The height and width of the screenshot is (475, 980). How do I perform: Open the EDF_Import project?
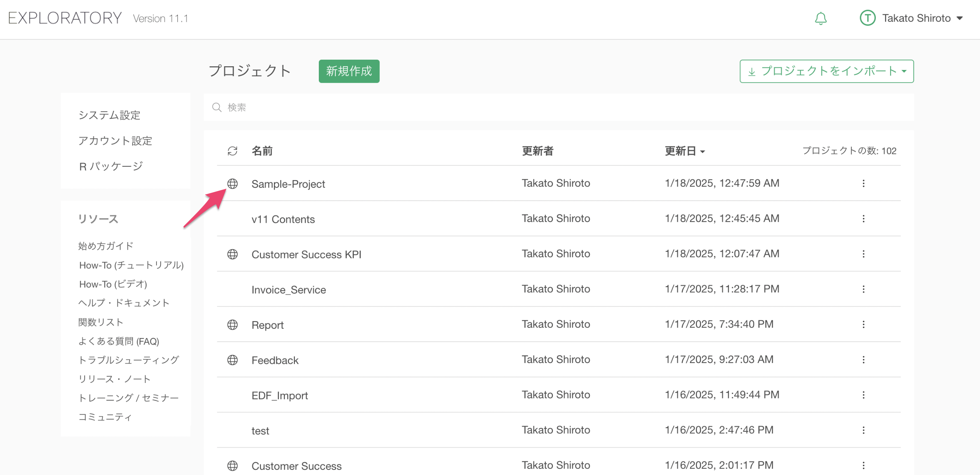coord(280,395)
